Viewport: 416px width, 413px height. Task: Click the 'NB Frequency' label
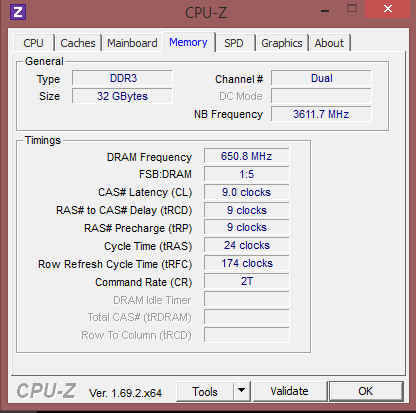(x=228, y=115)
